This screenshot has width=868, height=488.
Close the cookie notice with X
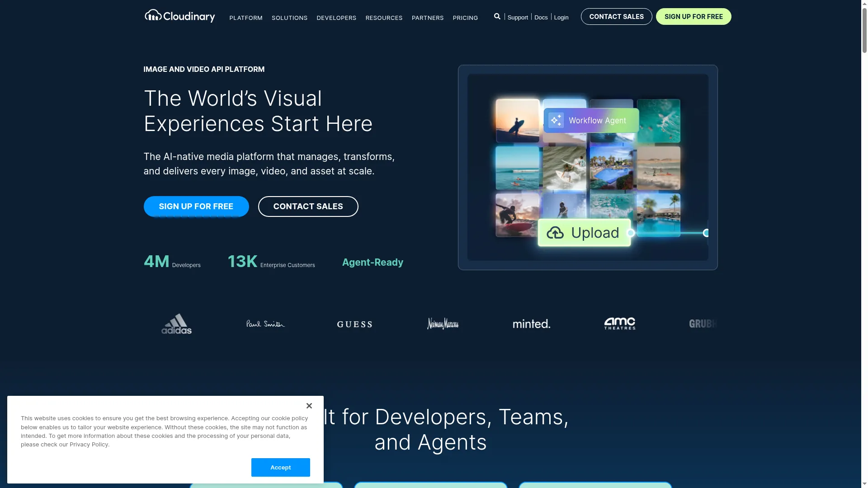click(309, 406)
